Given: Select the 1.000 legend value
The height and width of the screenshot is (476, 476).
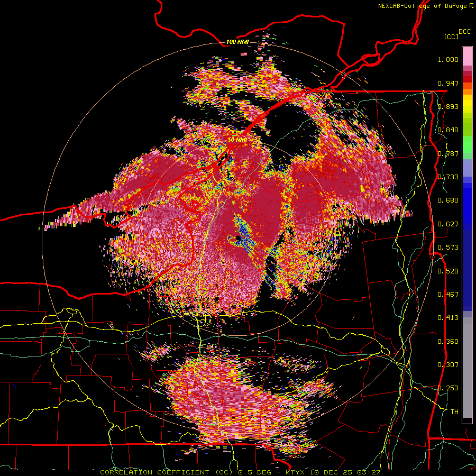Looking at the screenshot, I should pyautogui.click(x=448, y=59).
